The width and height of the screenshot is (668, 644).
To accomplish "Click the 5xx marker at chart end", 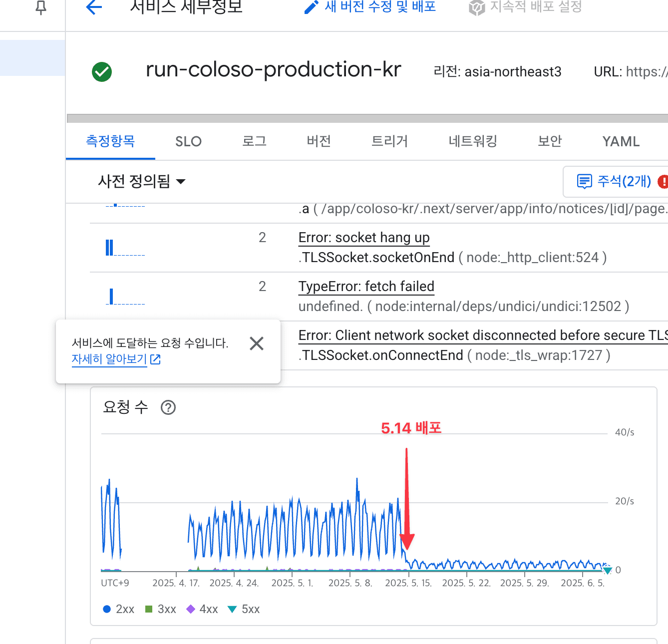I will click(x=607, y=570).
